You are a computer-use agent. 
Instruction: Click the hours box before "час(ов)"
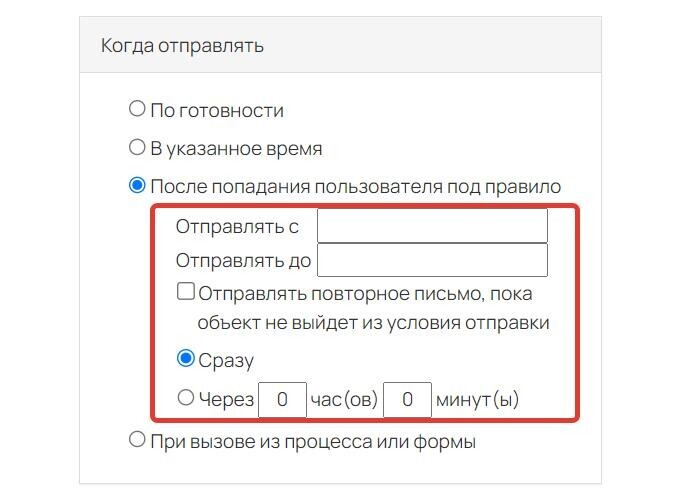coord(282,399)
